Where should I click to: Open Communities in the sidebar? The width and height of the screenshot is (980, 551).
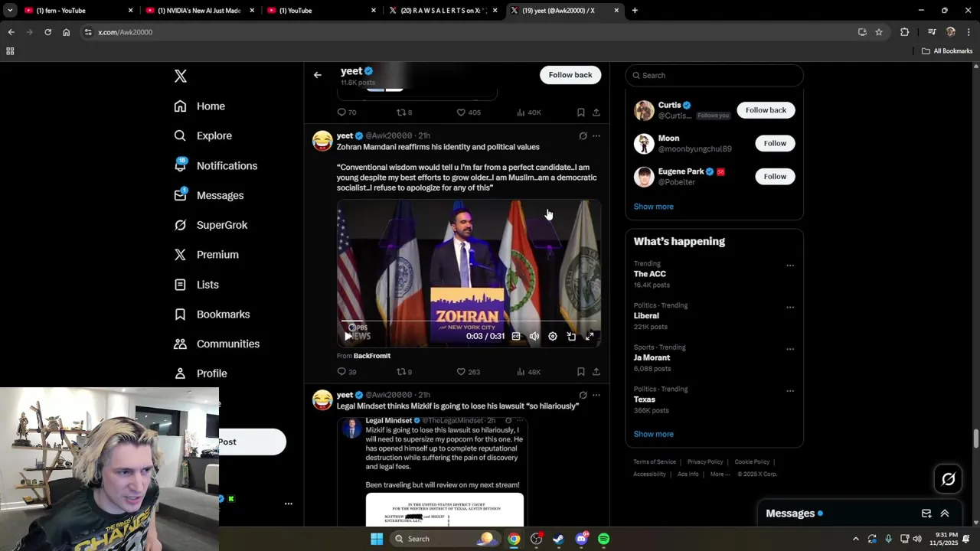pos(217,344)
